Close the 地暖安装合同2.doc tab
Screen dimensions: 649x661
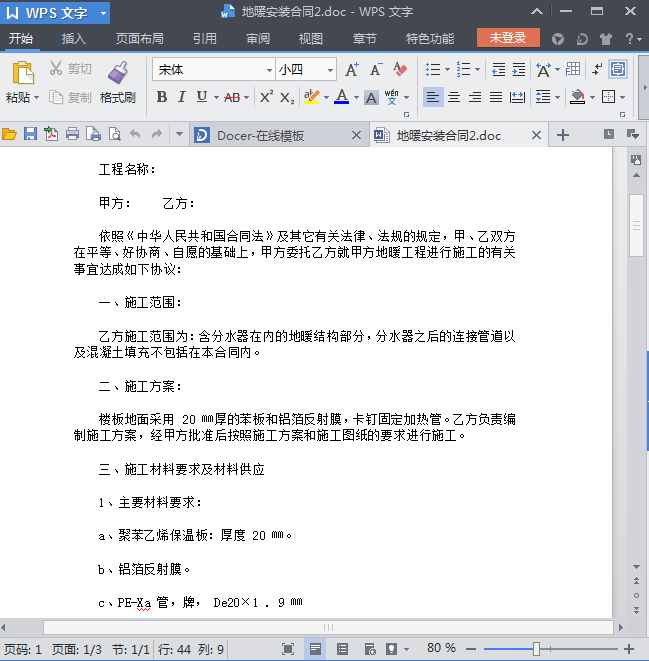click(536, 135)
